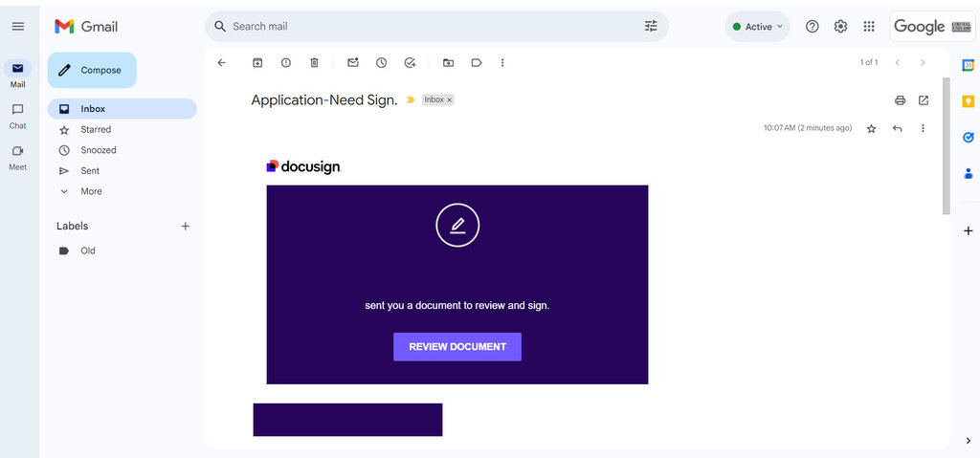Compose a new email

[92, 70]
